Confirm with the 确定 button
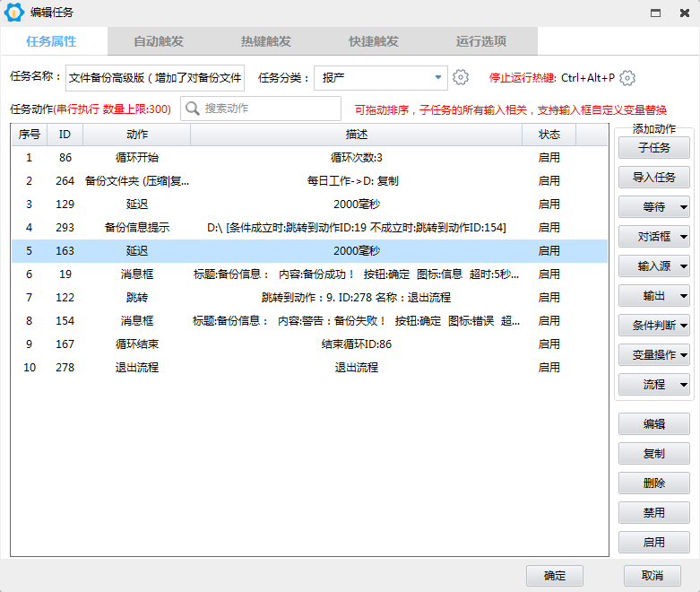 (x=554, y=575)
